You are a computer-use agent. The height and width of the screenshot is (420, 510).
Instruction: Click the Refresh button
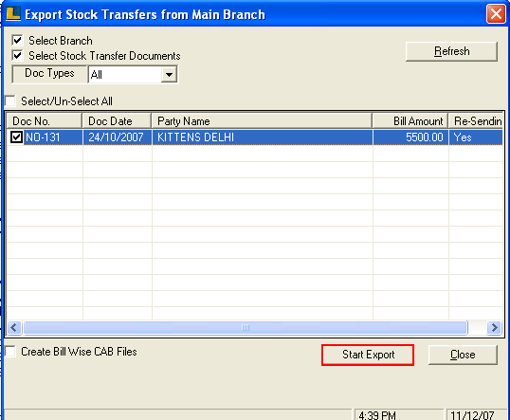click(x=451, y=51)
